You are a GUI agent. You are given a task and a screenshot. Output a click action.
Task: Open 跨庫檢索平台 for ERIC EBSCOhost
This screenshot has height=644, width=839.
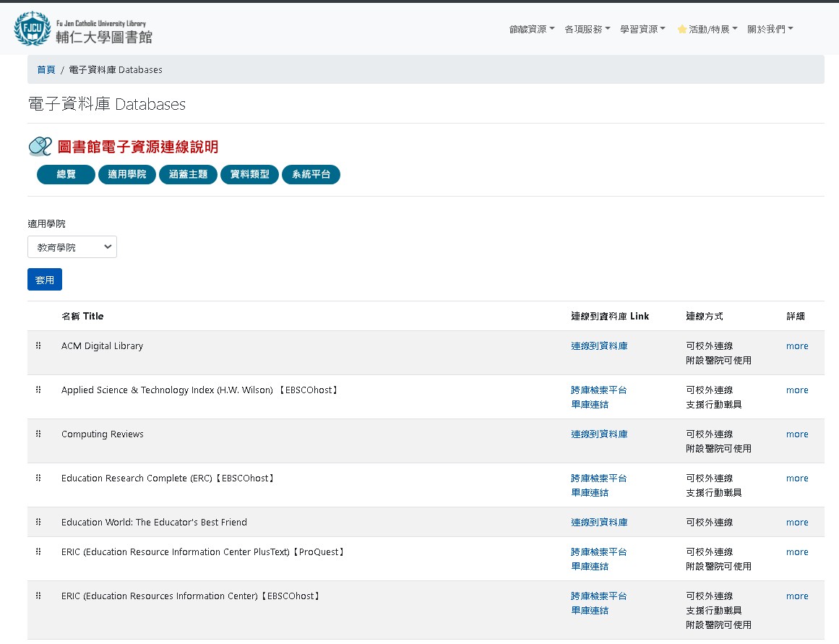pyautogui.click(x=599, y=596)
